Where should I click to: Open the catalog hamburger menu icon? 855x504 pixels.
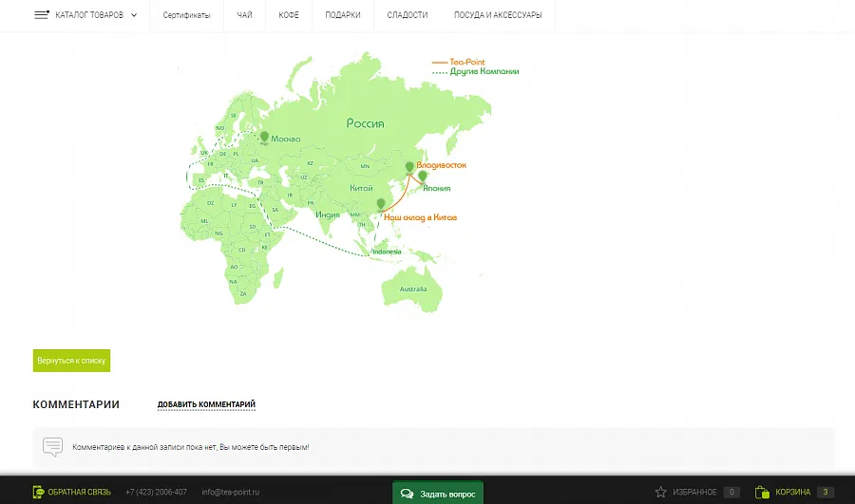(x=42, y=14)
